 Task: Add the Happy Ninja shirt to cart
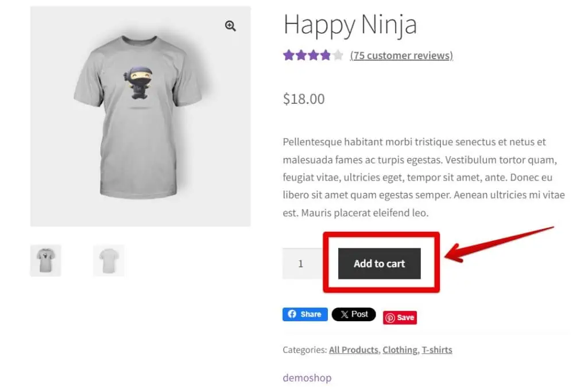[x=379, y=263]
